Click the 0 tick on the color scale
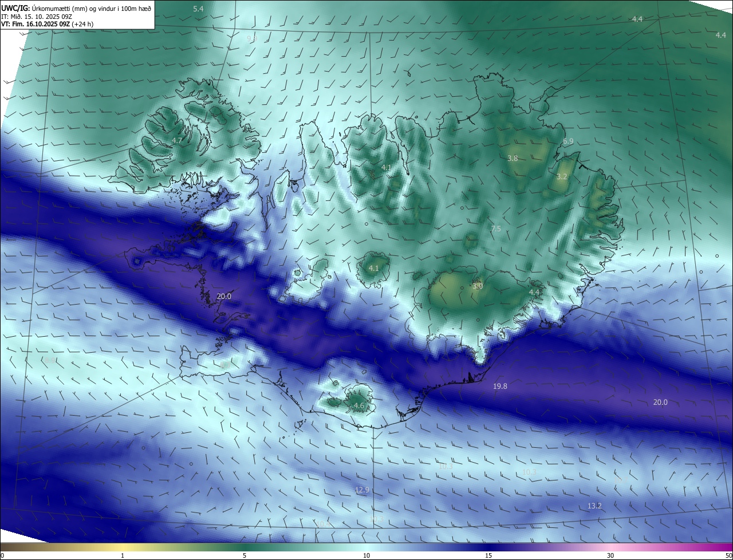 click(2, 555)
